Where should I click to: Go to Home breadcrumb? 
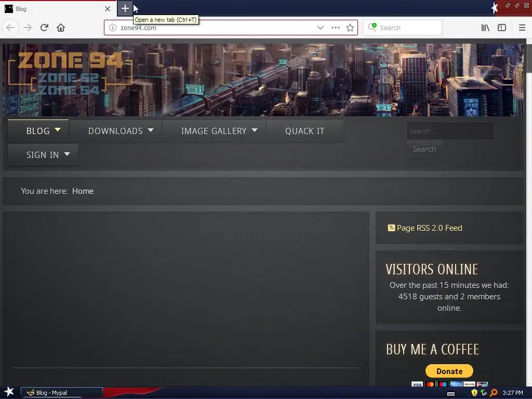83,191
